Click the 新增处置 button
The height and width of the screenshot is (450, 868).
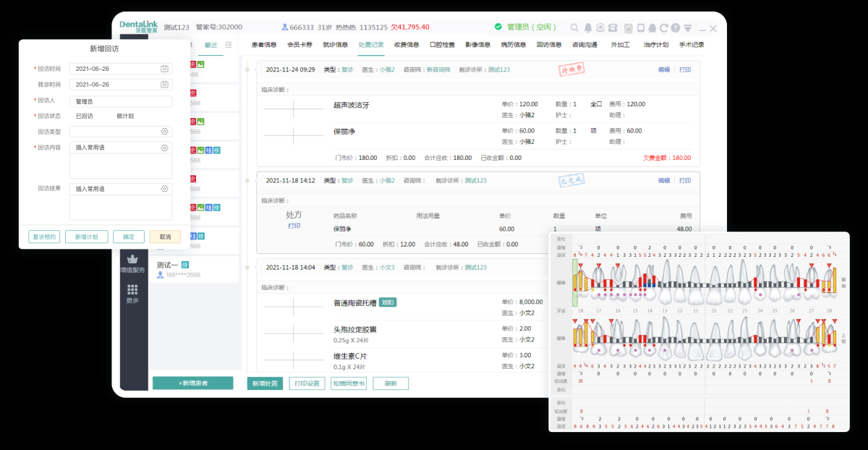click(265, 383)
